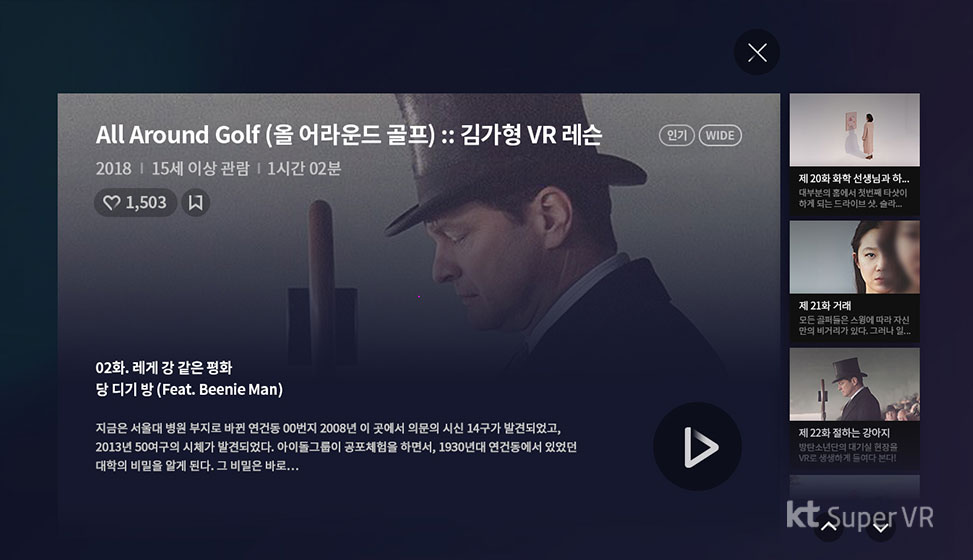Move the episode list up with the up chevron
Screen dimensions: 973x560
point(828,527)
